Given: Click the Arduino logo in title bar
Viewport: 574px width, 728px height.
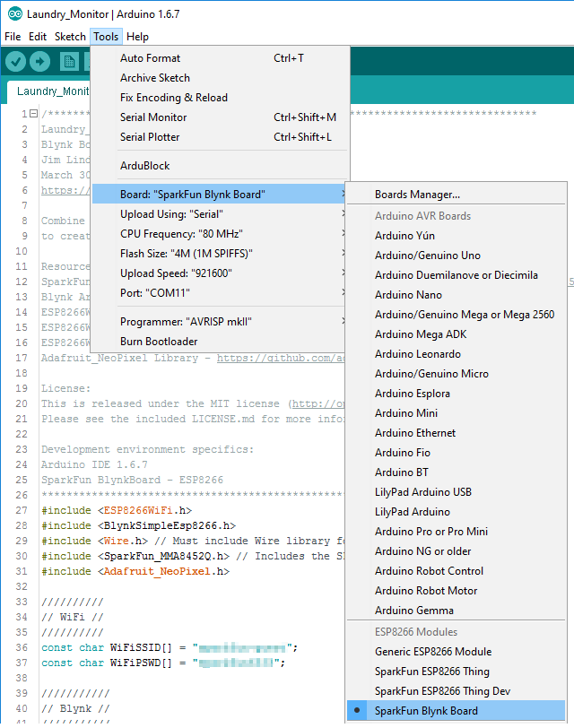Looking at the screenshot, I should click(x=15, y=14).
